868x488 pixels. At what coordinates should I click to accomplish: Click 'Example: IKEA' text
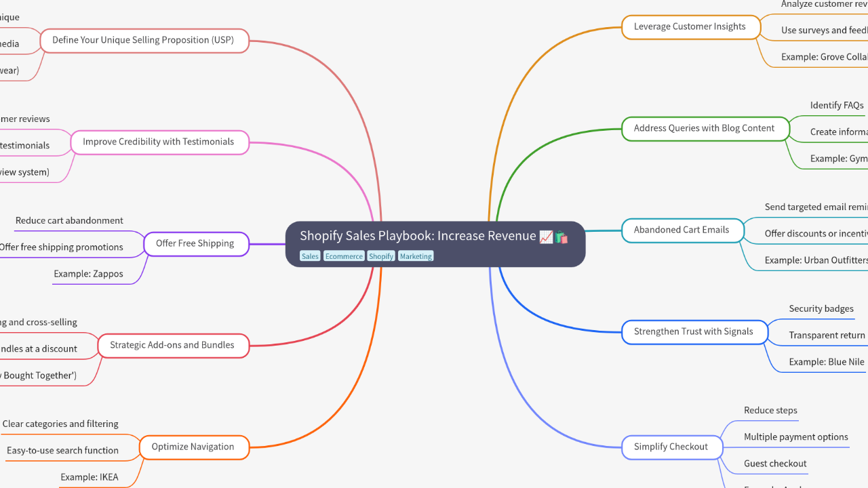(90, 477)
